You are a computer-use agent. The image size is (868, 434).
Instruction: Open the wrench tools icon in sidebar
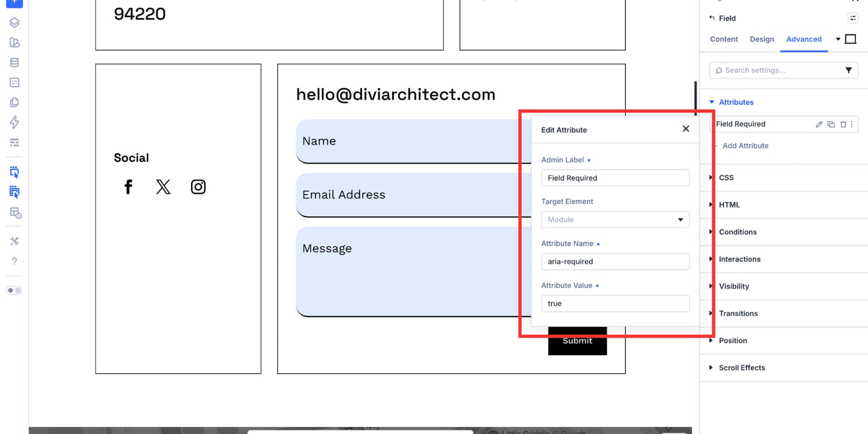click(x=14, y=241)
